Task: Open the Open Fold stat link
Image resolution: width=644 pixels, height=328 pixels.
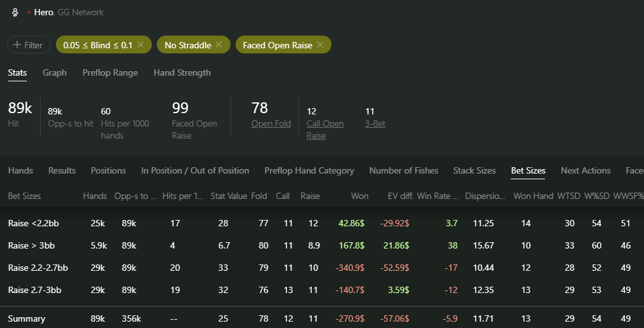Action: pyautogui.click(x=271, y=124)
